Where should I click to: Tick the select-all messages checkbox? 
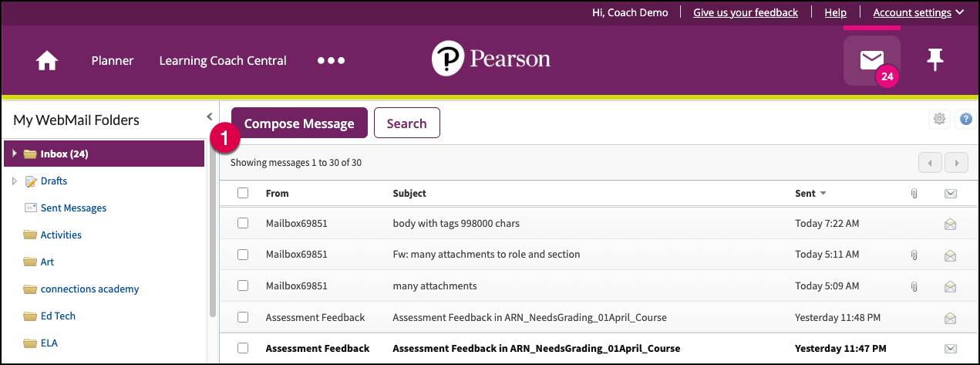click(x=243, y=193)
